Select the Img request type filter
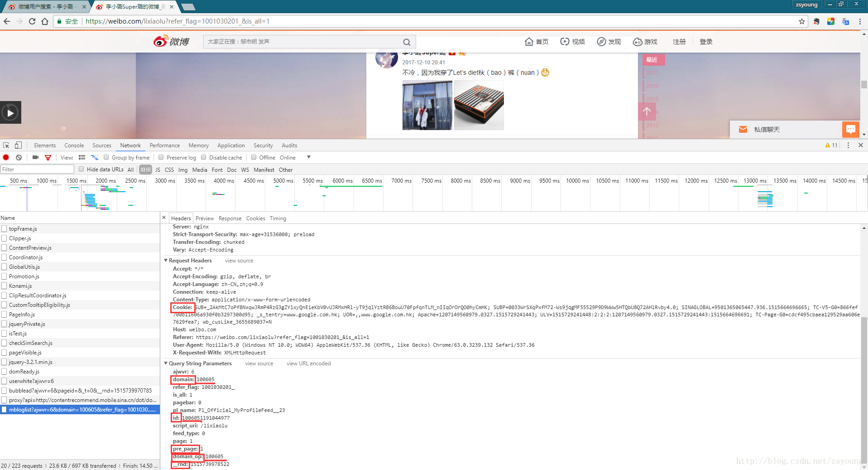Image resolution: width=868 pixels, height=470 pixels. [x=183, y=170]
